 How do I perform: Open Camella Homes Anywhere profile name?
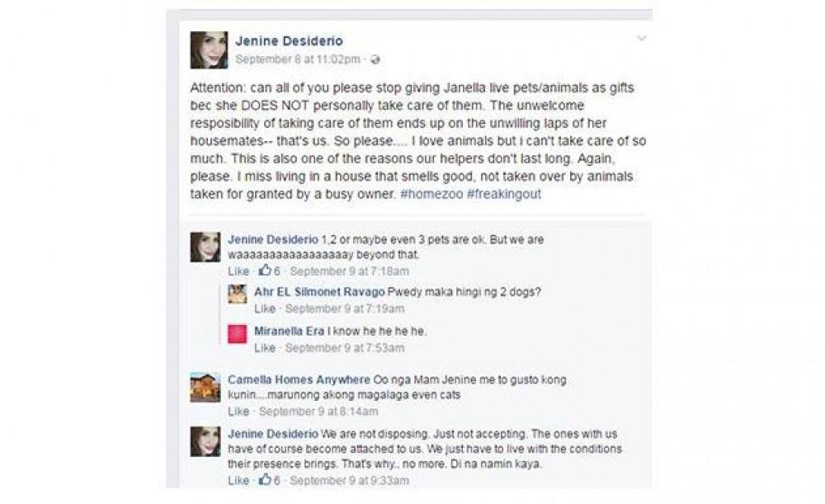click(299, 379)
